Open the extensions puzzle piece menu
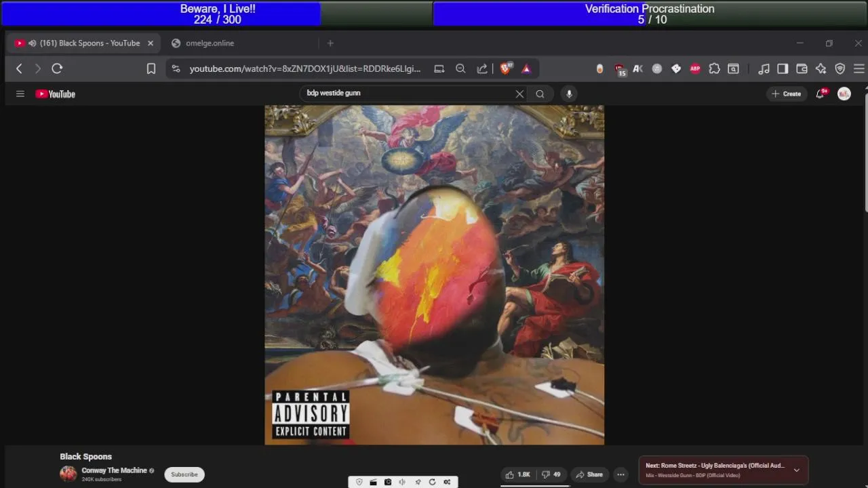This screenshot has height=488, width=868. [714, 68]
